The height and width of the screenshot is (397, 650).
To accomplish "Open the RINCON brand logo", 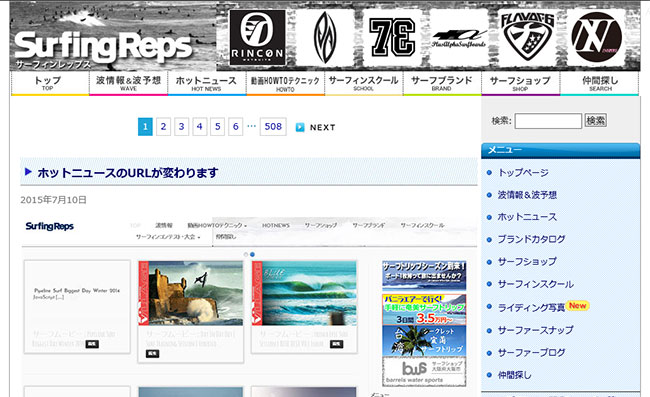I will point(257,38).
